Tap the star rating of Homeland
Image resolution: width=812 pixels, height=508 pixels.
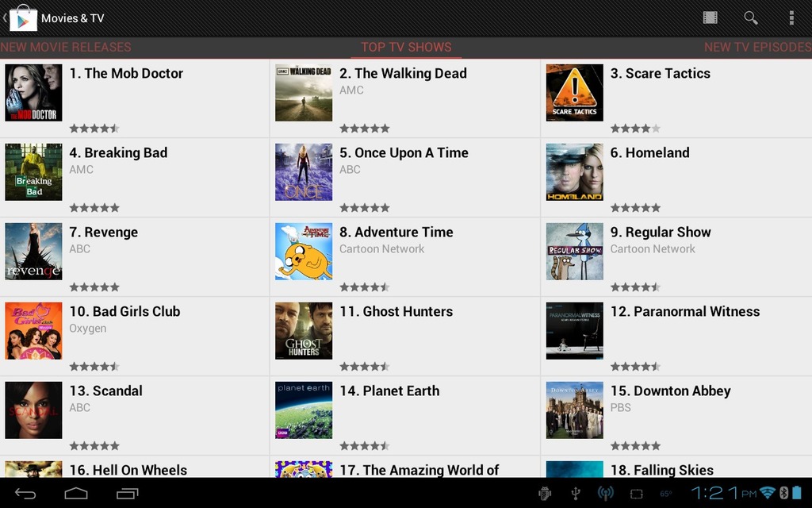point(635,207)
